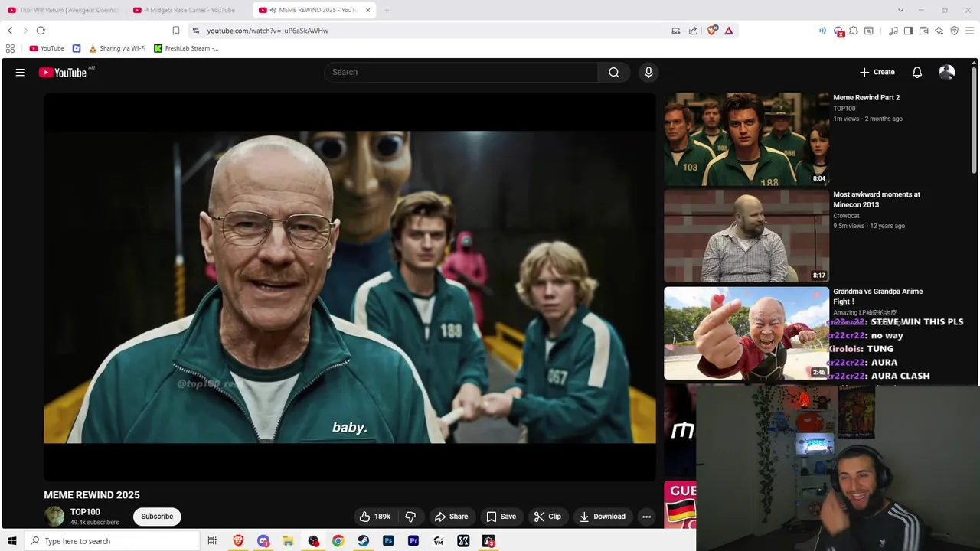980x551 pixels.
Task: Open TOP100 channel name link below video
Action: (x=85, y=512)
